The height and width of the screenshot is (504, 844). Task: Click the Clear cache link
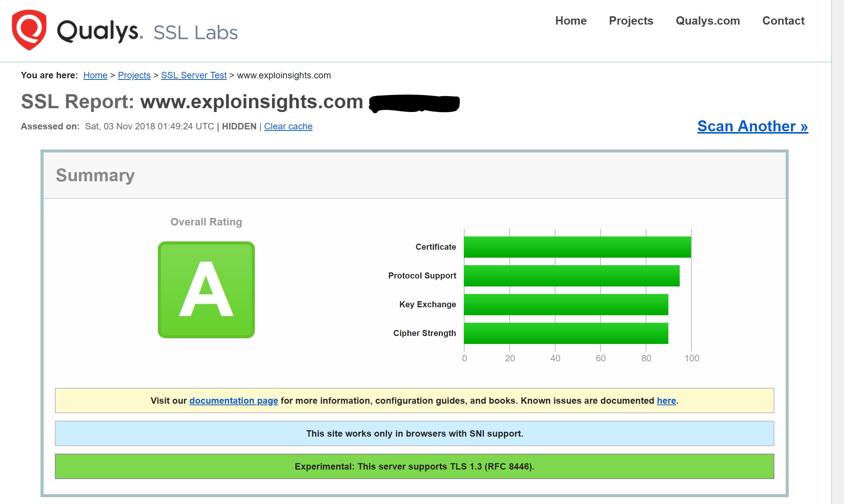[x=288, y=126]
